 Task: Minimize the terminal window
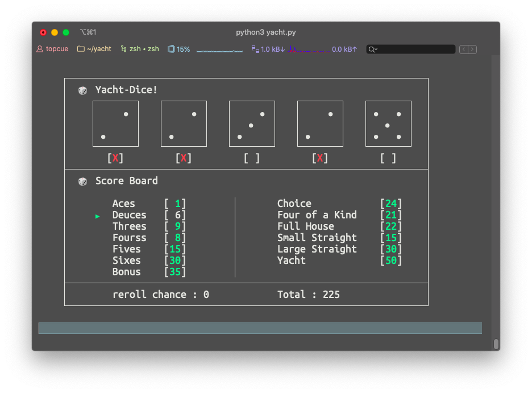coord(55,32)
